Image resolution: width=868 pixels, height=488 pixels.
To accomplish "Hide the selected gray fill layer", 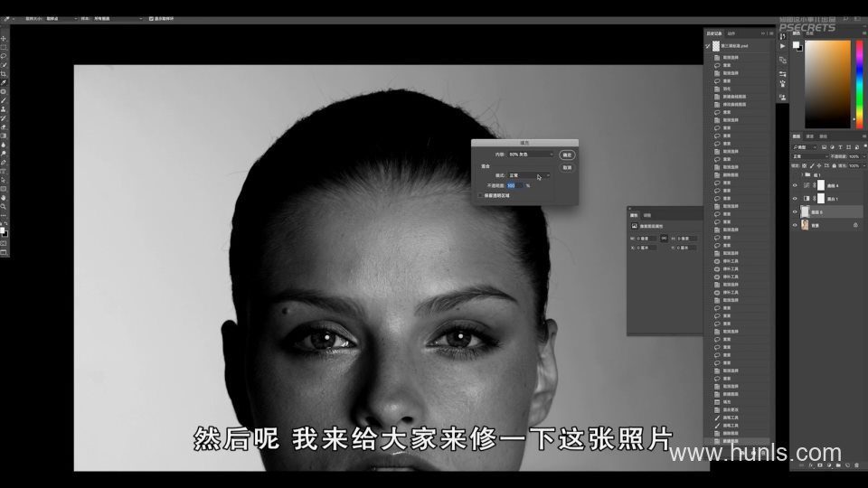I will (795, 211).
